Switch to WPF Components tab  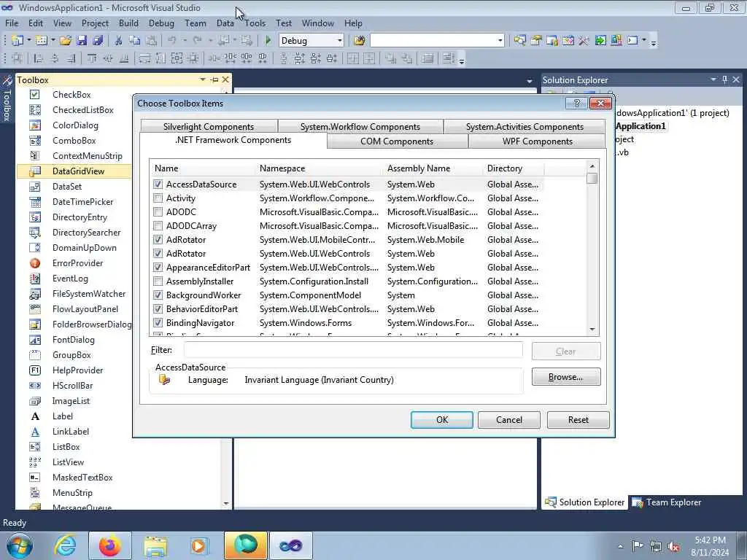pyautogui.click(x=538, y=141)
